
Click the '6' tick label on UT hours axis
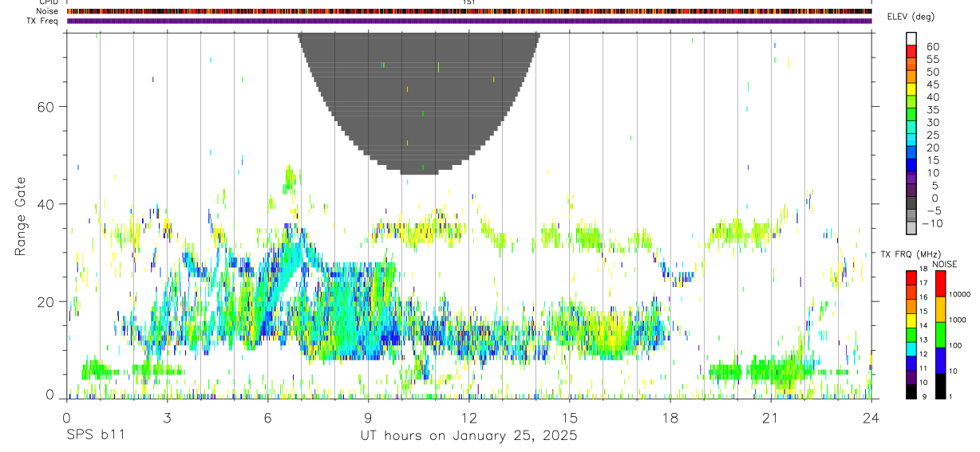click(267, 418)
